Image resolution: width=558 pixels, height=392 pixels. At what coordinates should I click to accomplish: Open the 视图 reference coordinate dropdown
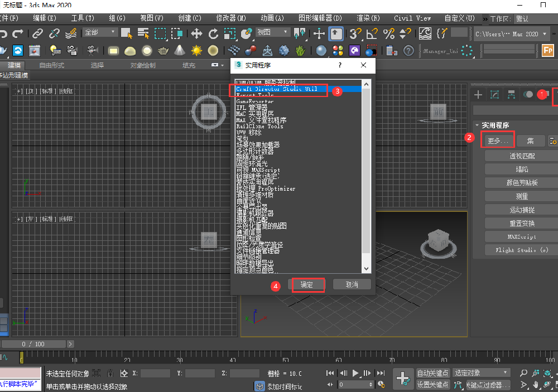tap(272, 32)
